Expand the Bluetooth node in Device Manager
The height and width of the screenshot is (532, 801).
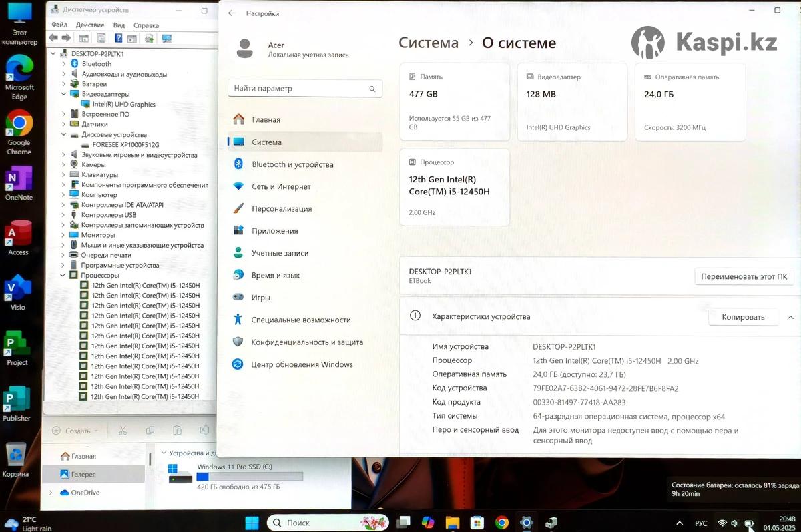(64, 64)
